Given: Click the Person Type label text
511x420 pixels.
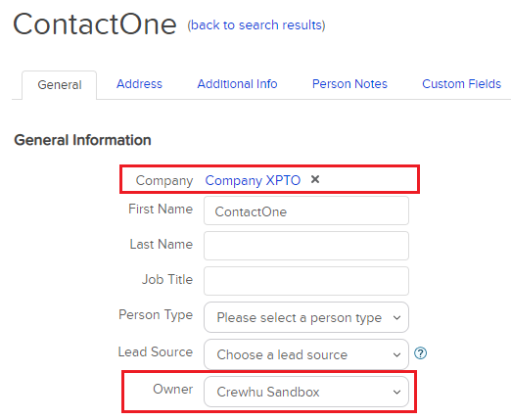Looking at the screenshot, I should (x=156, y=315).
